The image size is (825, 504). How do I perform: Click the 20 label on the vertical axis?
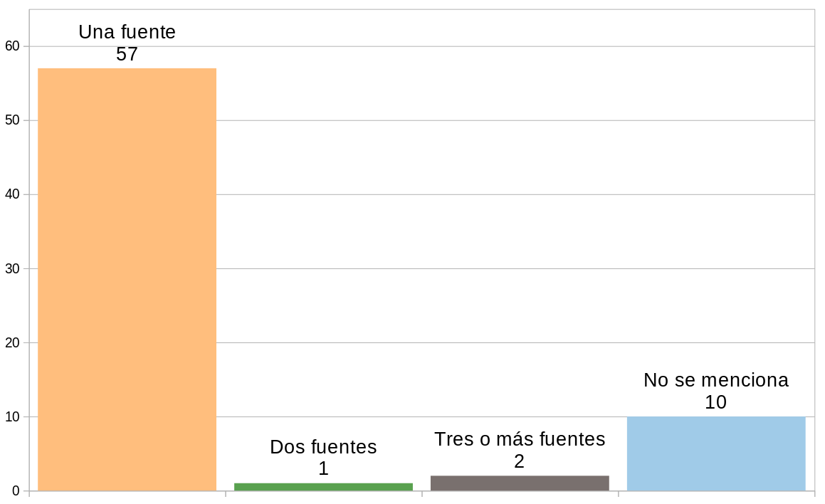click(x=11, y=342)
